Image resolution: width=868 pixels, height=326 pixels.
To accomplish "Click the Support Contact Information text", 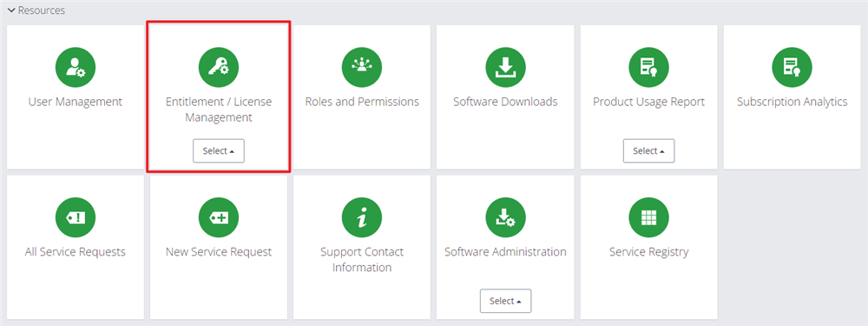I will (x=362, y=260).
